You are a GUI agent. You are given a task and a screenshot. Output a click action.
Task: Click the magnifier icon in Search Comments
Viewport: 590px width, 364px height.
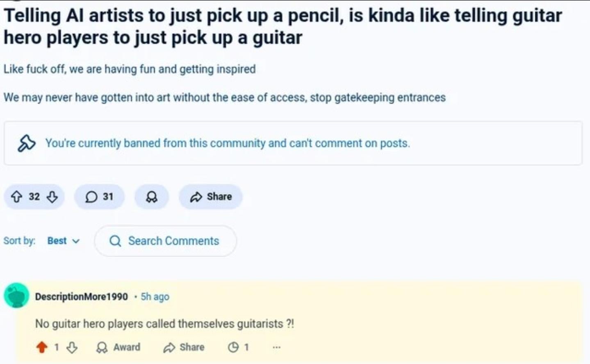(x=115, y=241)
